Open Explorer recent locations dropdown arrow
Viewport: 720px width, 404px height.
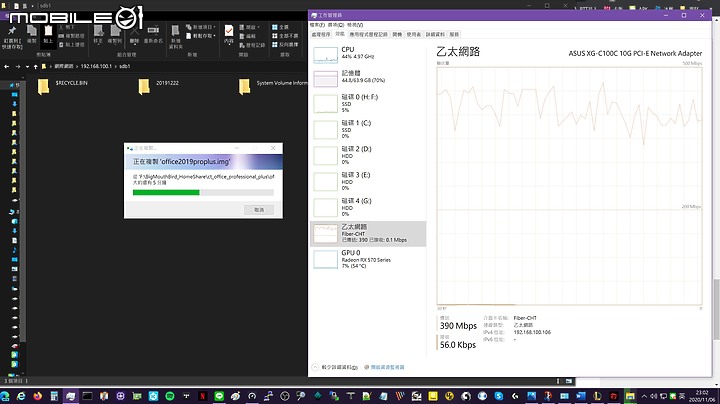click(27, 67)
